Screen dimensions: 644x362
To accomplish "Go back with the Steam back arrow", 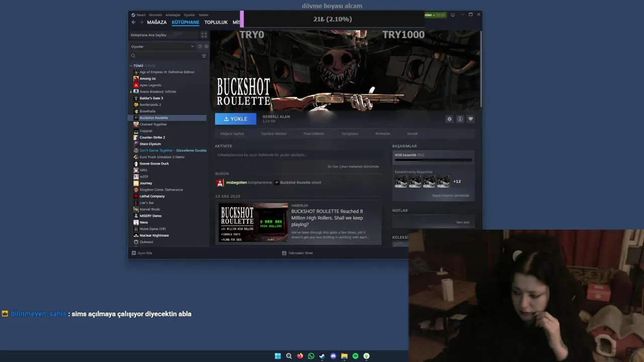I will pyautogui.click(x=133, y=22).
